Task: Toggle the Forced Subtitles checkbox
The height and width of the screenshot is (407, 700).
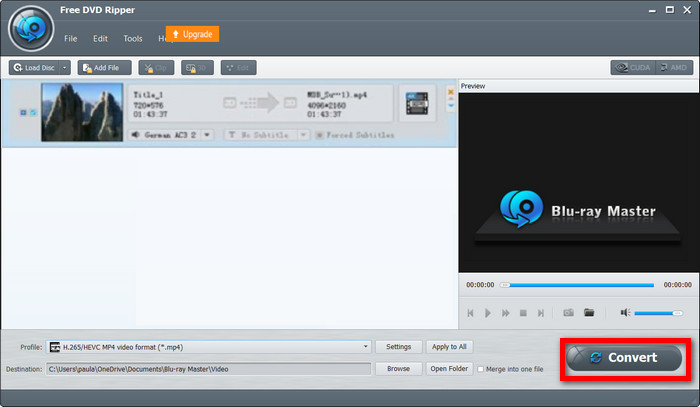Action: pyautogui.click(x=319, y=135)
